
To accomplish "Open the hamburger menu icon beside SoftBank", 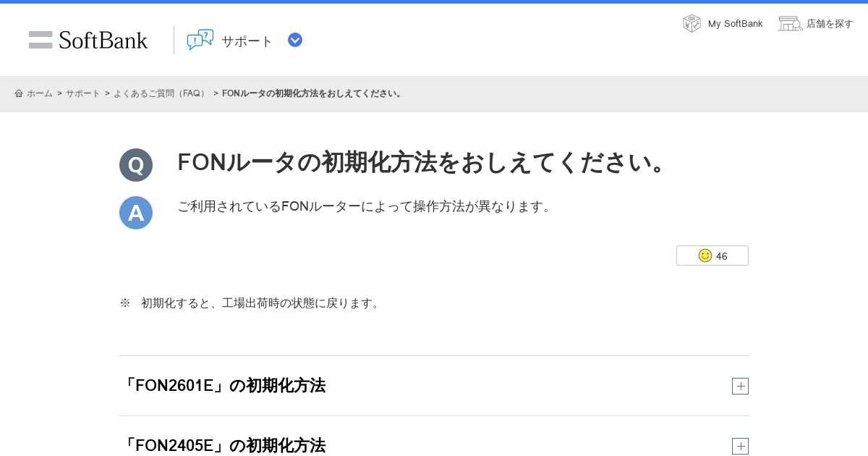I will pyautogui.click(x=41, y=40).
